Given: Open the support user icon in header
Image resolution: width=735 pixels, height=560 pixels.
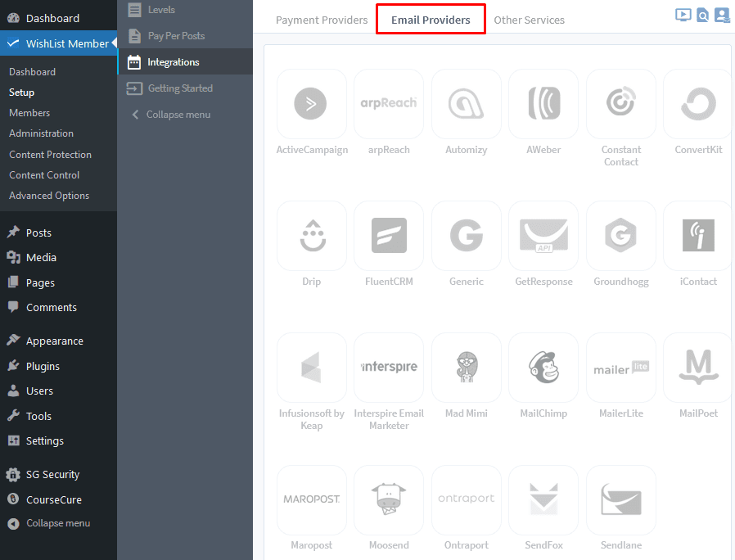Looking at the screenshot, I should 721,15.
